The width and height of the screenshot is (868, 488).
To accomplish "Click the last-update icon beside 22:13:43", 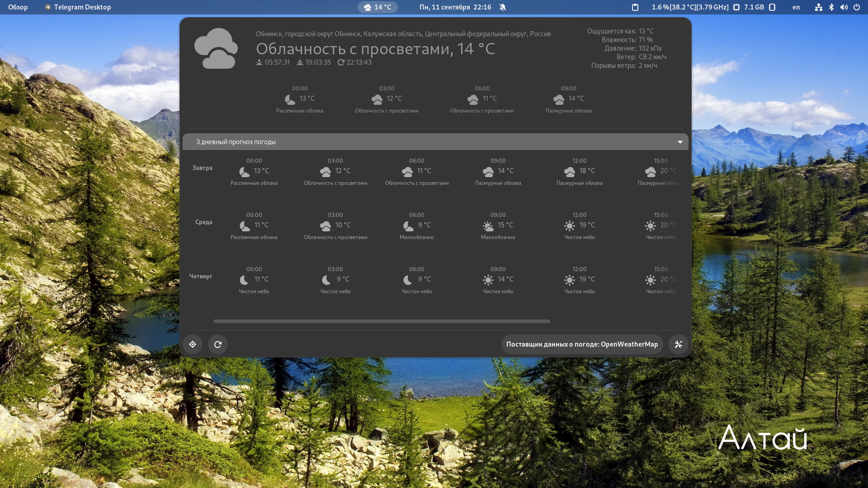I will pyautogui.click(x=341, y=62).
